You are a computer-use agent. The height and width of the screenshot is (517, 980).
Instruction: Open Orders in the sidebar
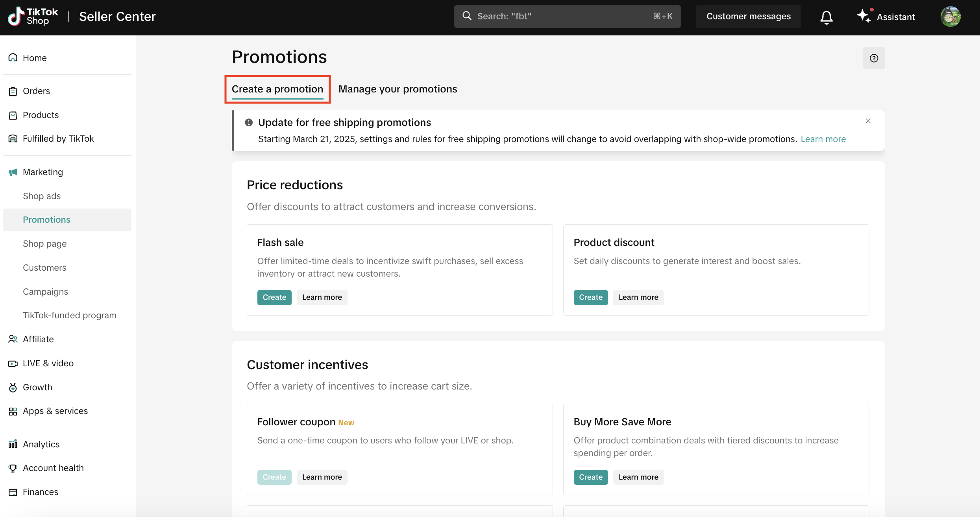(36, 91)
